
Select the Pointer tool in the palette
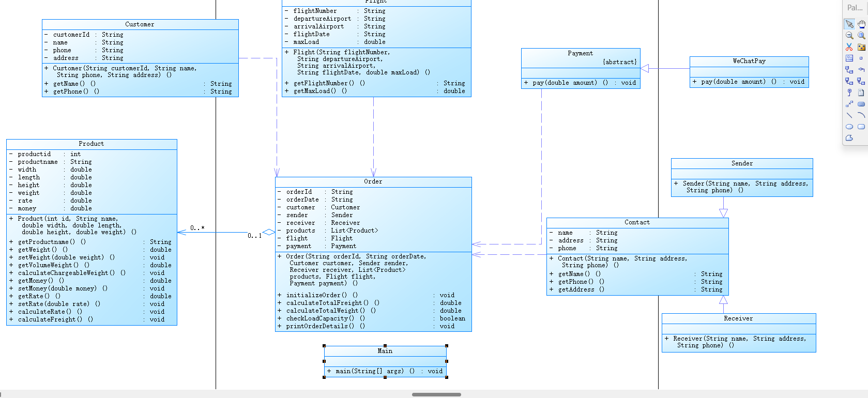pos(849,24)
